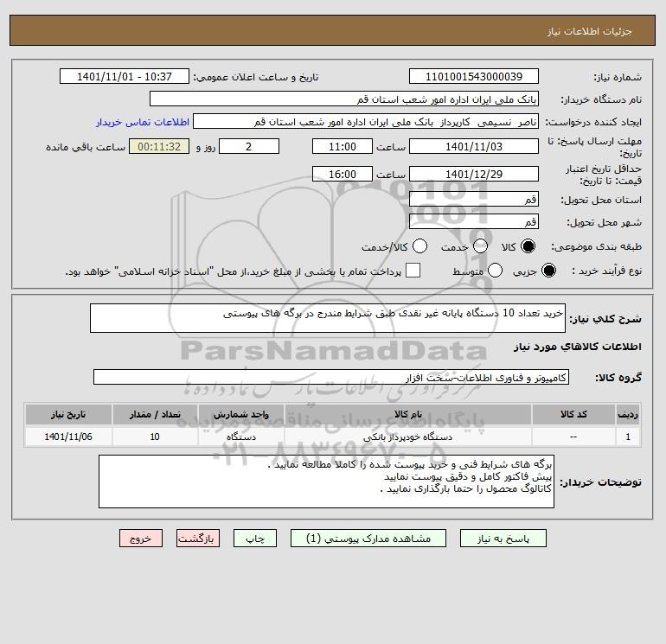Viewport: 666px width, 644px height.
Task: Click the گروه کالا field
Action: 331,377
